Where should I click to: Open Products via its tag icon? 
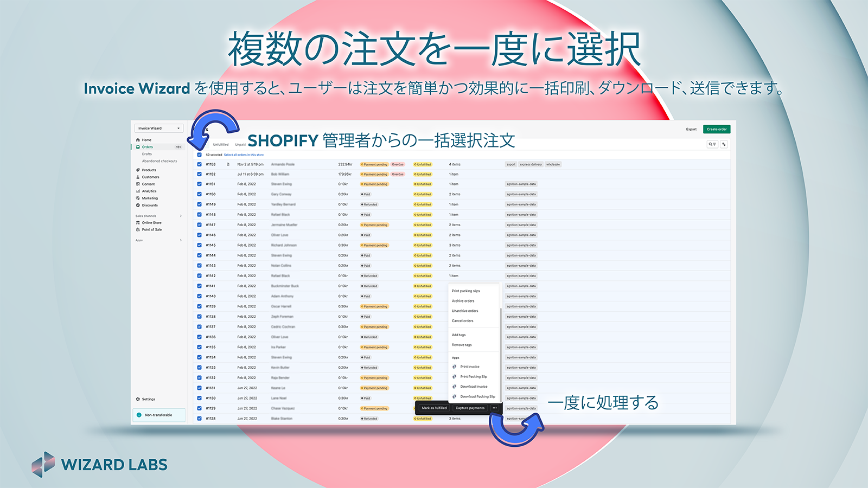(x=138, y=170)
